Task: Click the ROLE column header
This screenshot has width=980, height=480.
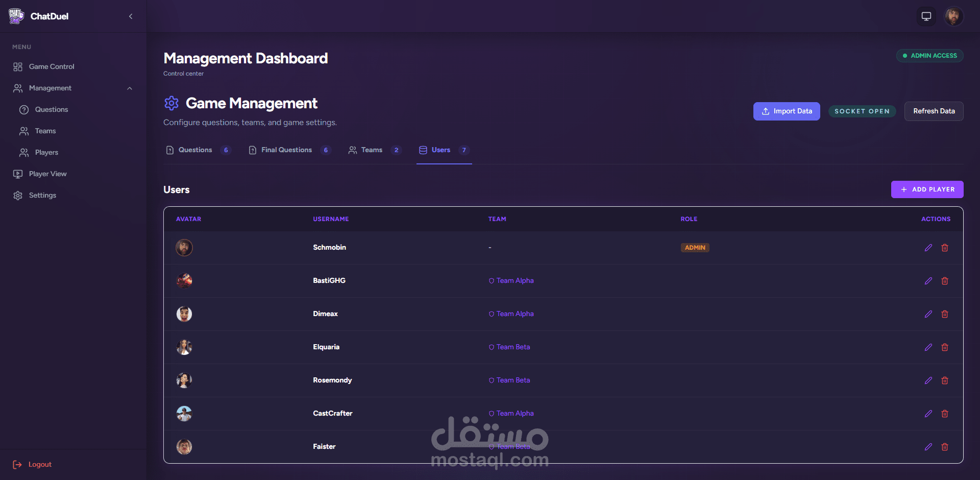Action: (x=689, y=219)
